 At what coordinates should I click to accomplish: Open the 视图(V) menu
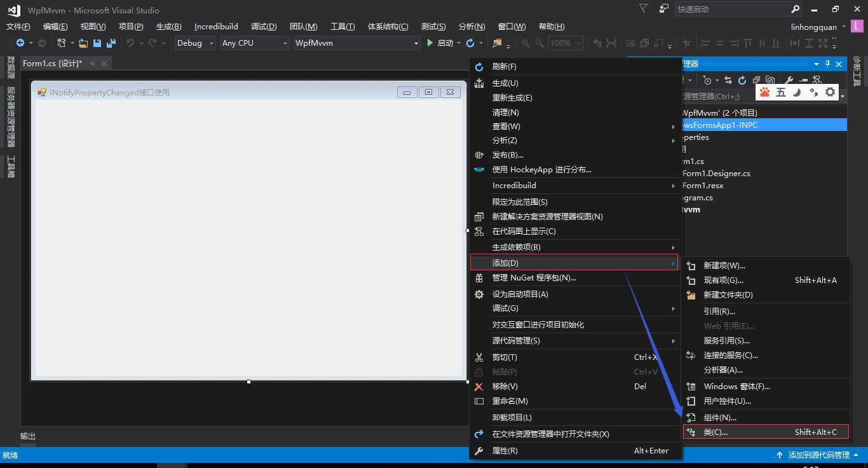[x=93, y=26]
